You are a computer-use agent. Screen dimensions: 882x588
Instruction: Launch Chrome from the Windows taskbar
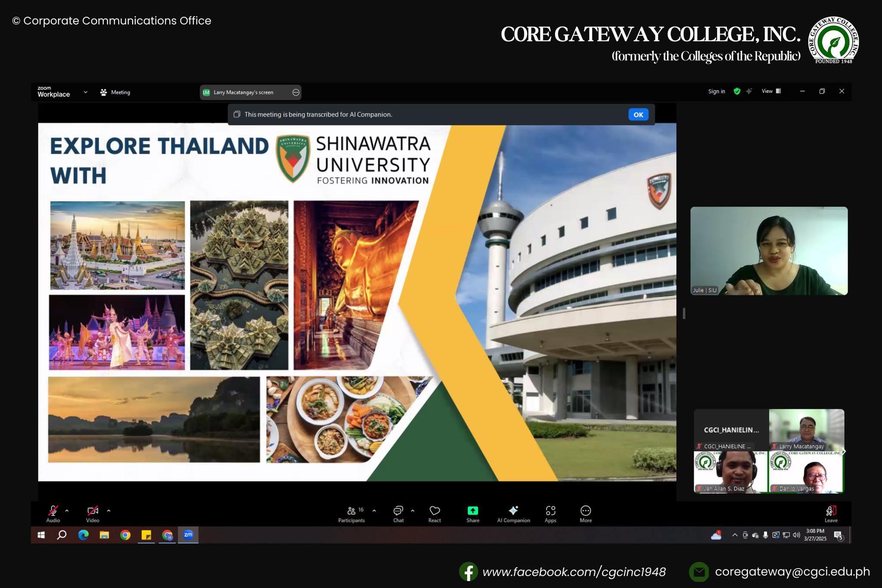pos(125,535)
